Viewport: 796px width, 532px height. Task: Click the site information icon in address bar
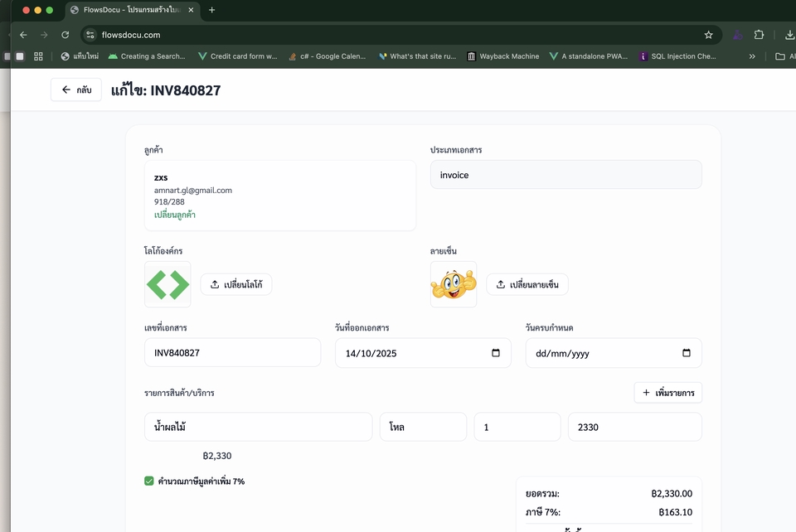click(90, 35)
